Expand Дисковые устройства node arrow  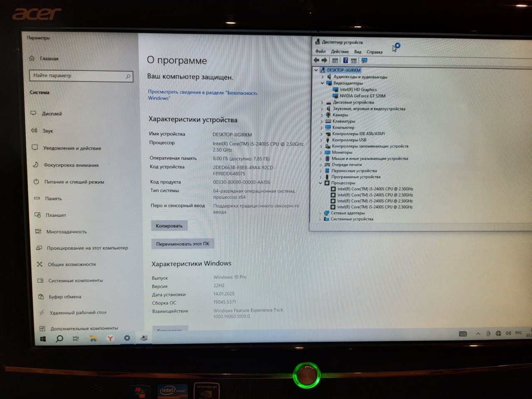[322, 103]
